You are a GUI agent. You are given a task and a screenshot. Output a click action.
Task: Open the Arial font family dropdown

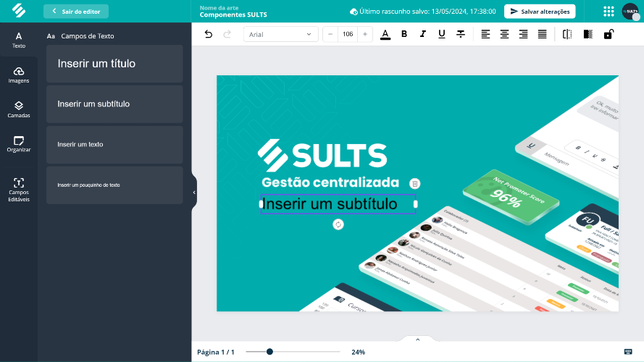(x=280, y=34)
